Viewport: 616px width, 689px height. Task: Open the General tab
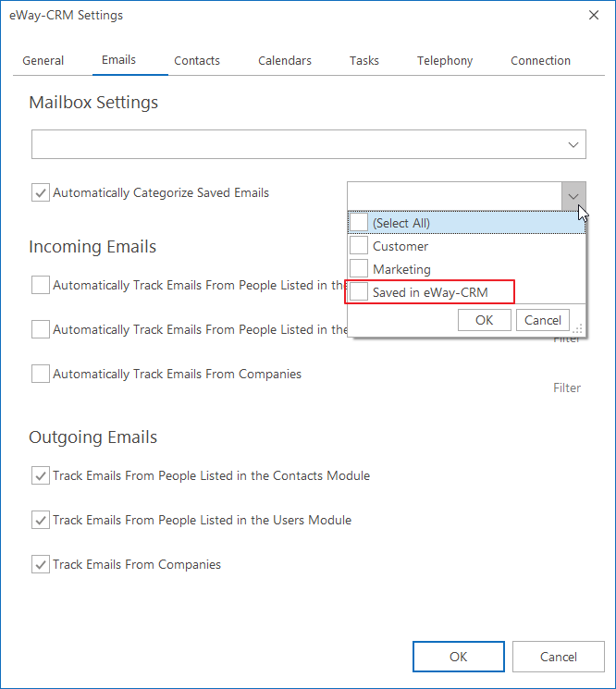click(x=43, y=60)
